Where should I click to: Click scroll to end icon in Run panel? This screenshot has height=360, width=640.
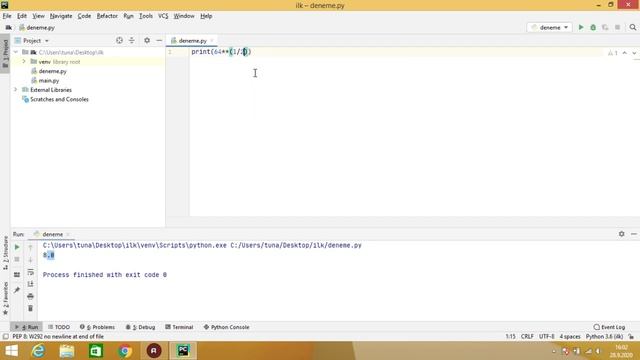point(30,284)
